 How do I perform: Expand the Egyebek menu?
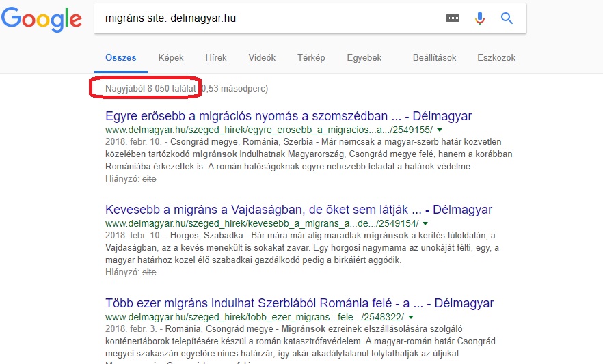(364, 58)
